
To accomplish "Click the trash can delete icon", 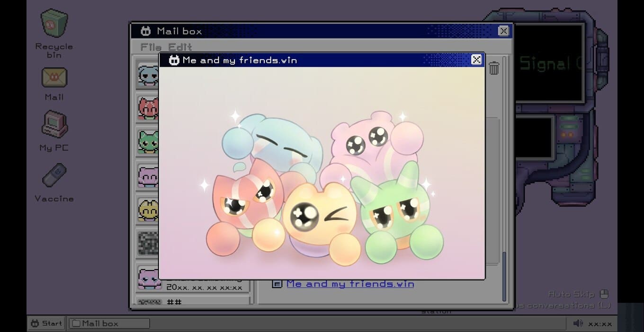I will (494, 69).
